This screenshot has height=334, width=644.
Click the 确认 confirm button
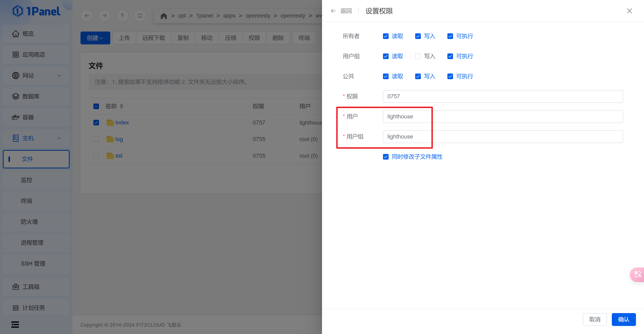pyautogui.click(x=624, y=320)
